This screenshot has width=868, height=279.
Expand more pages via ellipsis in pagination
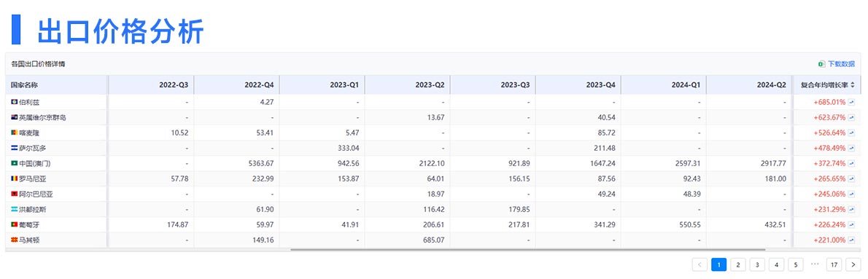pos(815,264)
